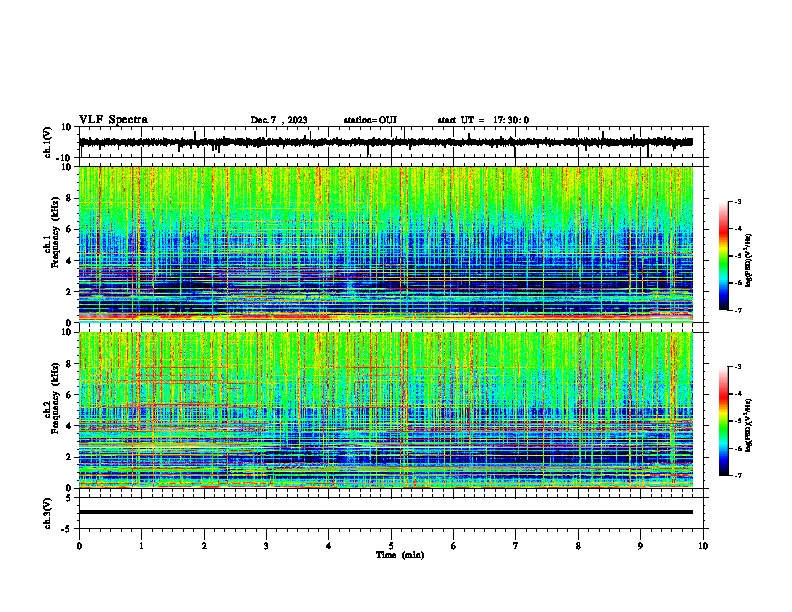
Task: Select the date text "Dec. 7, 2023"
Action: (279, 120)
